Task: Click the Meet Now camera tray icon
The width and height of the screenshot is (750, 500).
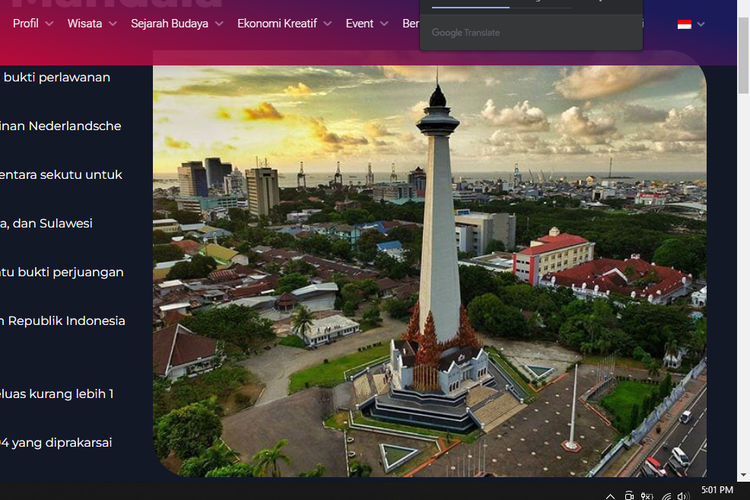Action: [x=629, y=496]
